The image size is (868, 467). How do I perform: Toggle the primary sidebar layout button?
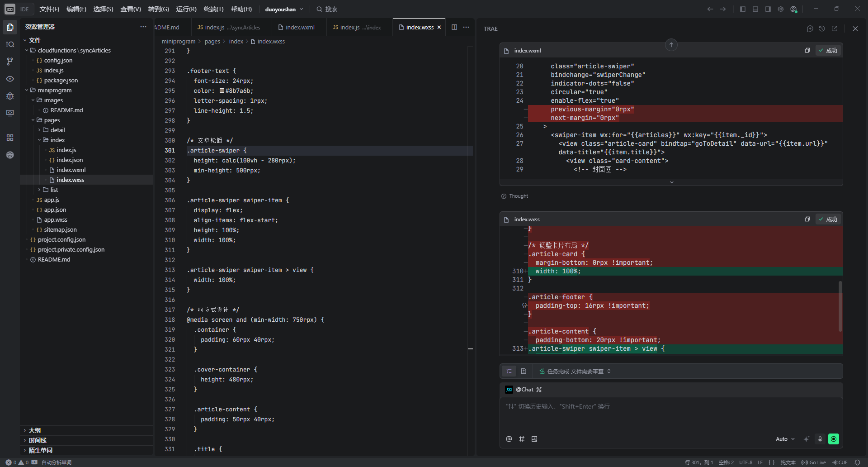pyautogui.click(x=743, y=9)
